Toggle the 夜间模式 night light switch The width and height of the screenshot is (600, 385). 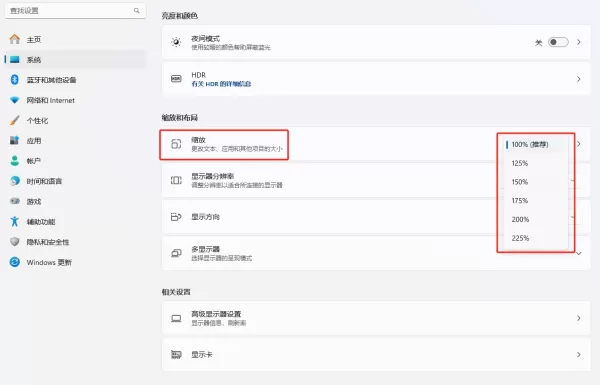click(x=558, y=42)
